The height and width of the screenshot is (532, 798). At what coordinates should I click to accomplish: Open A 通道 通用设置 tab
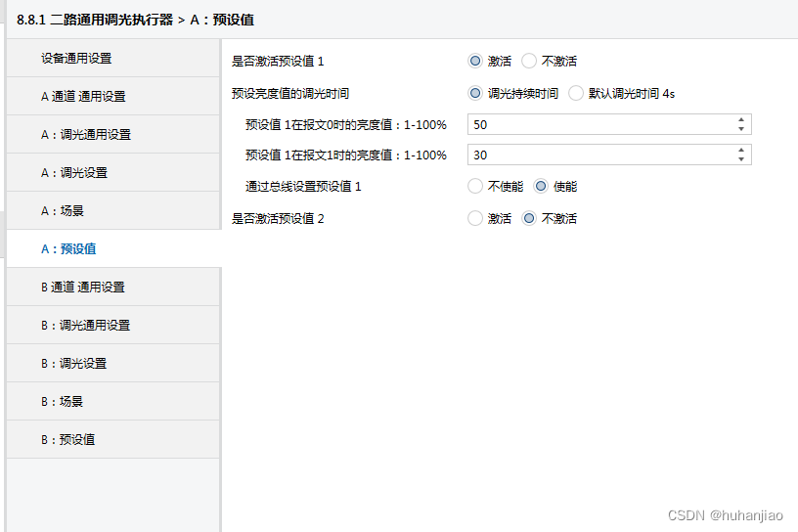tap(112, 97)
